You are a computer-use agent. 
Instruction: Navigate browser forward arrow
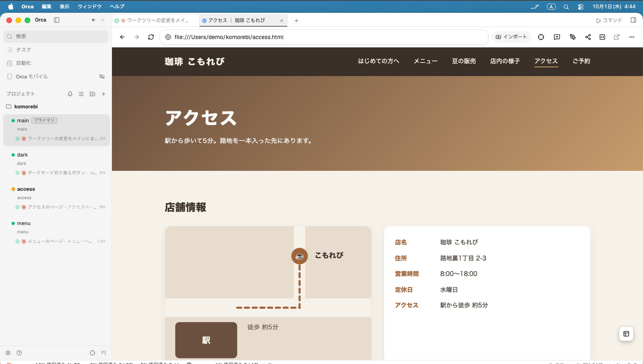137,37
